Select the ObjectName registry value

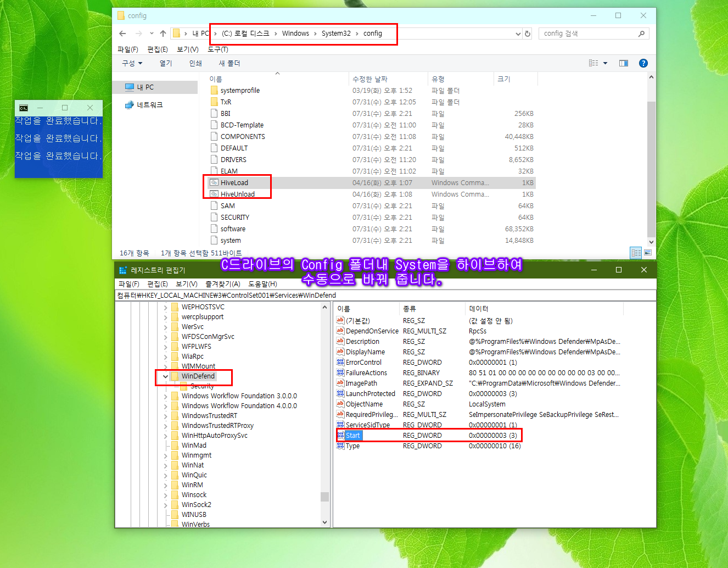(365, 404)
